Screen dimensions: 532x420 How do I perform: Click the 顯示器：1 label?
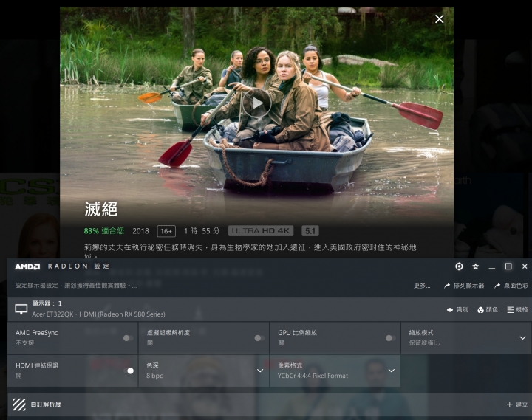[47, 303]
